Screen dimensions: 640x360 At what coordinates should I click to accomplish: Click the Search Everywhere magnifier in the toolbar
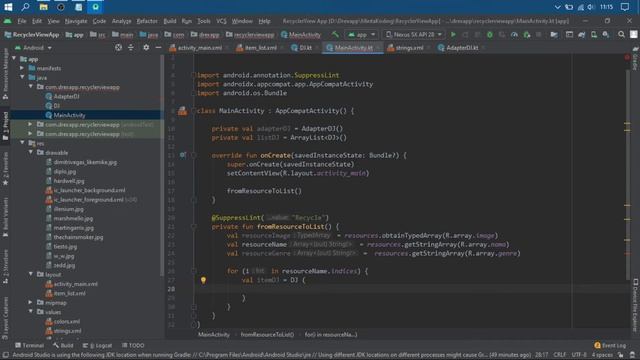621,35
